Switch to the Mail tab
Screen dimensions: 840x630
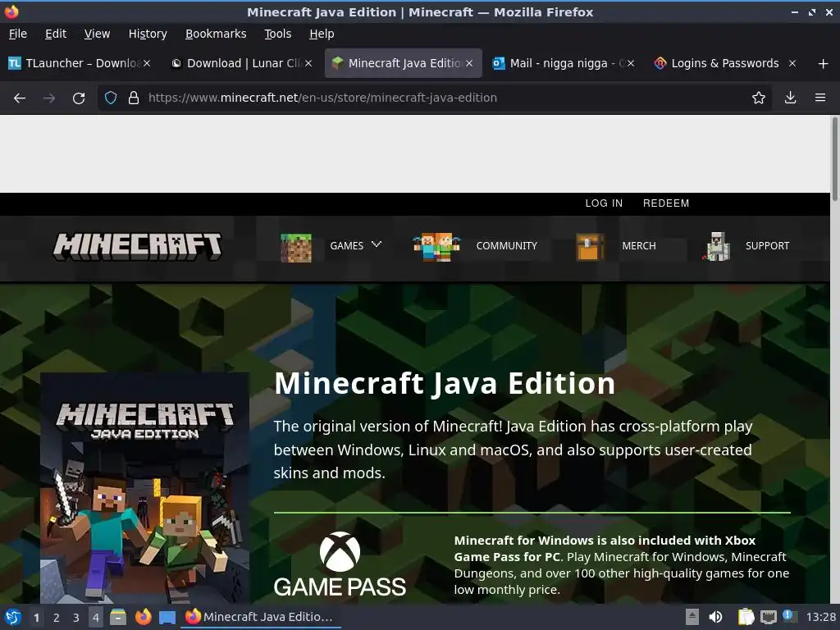point(564,63)
